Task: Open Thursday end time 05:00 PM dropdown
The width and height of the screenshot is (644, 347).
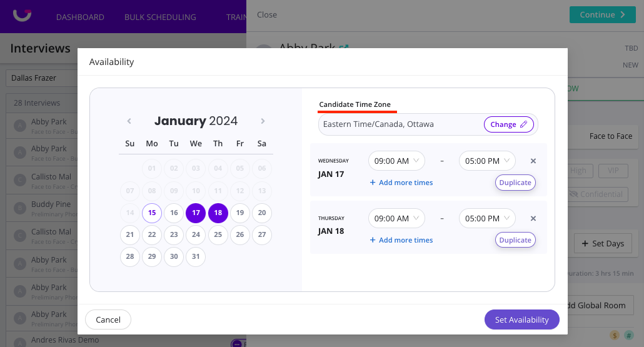Action: 487,218
